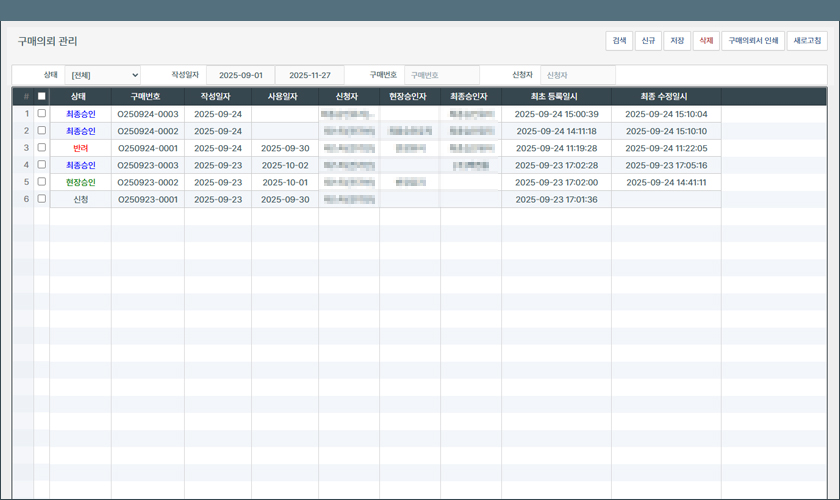The image size is (840, 500).
Task: Click the 작성일자 start date field 2025-09-01
Action: [240, 75]
